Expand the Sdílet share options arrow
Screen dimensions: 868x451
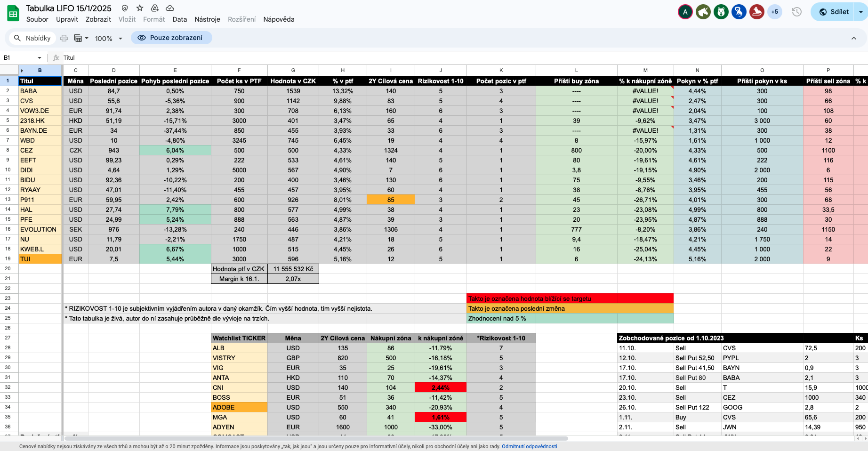[x=860, y=12]
